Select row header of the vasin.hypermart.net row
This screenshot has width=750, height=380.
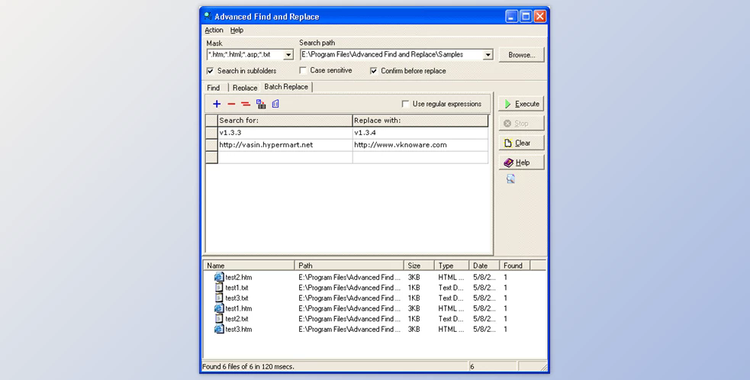[211, 145]
